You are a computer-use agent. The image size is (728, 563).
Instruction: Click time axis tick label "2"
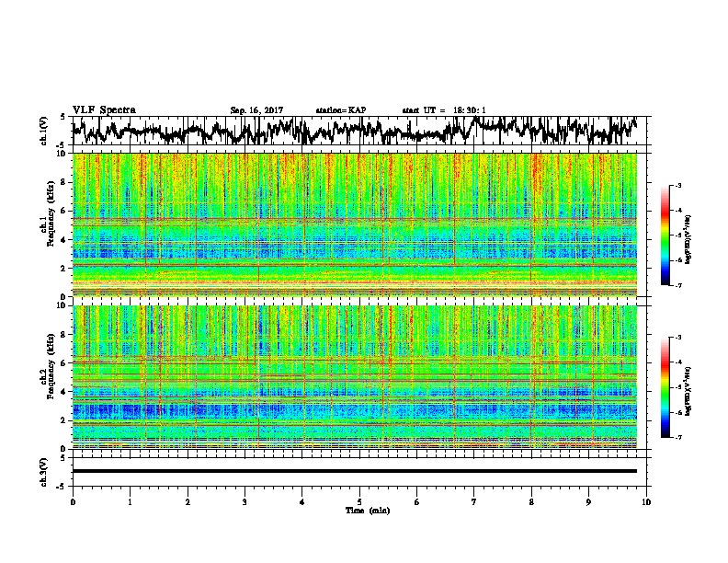click(x=188, y=502)
